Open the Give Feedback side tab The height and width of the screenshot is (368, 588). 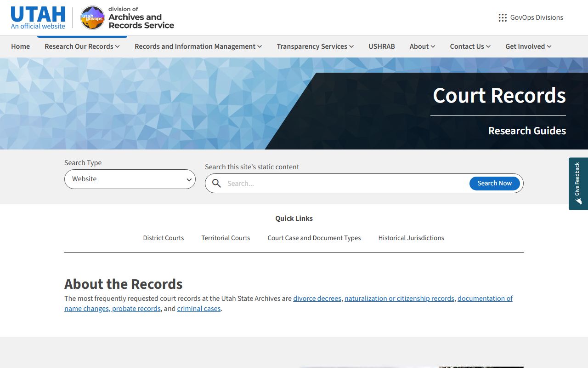[578, 184]
